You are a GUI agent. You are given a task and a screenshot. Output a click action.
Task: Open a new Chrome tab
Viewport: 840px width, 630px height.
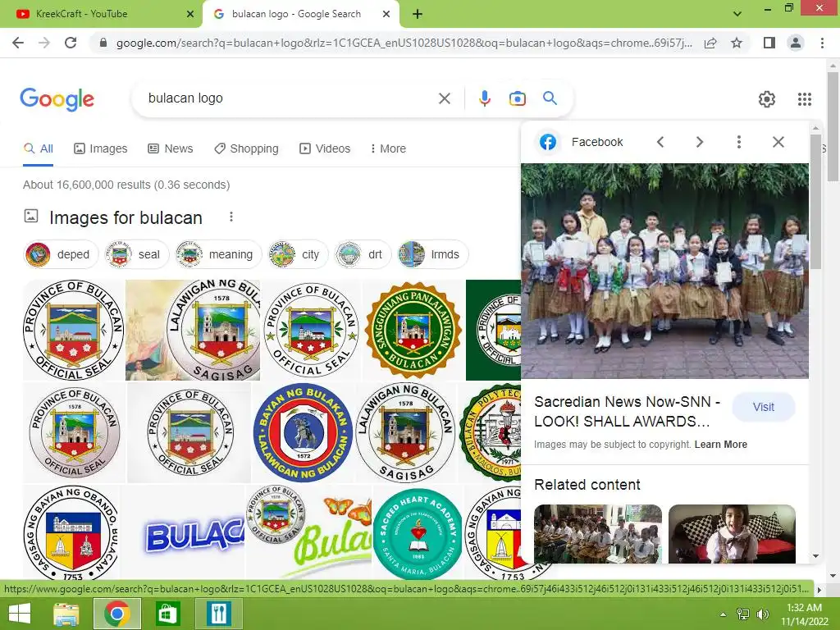tap(418, 15)
